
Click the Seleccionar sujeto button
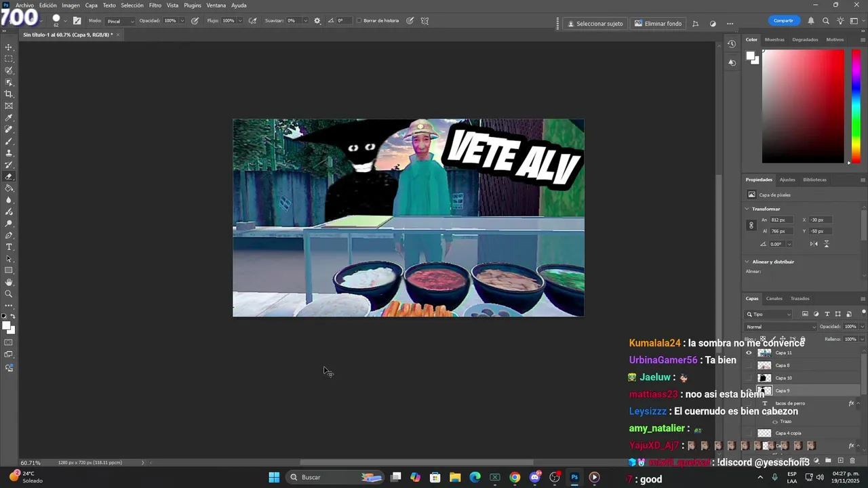[595, 24]
